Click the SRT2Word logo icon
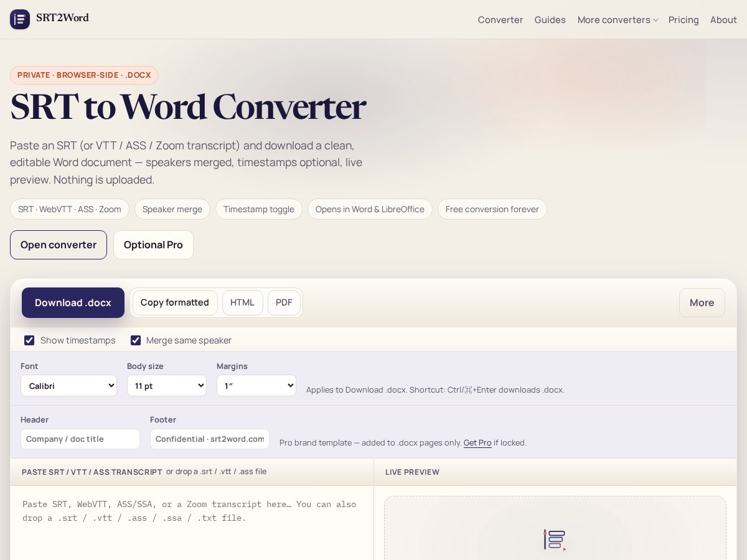Screen dimensions: 747x560 pos(20,19)
